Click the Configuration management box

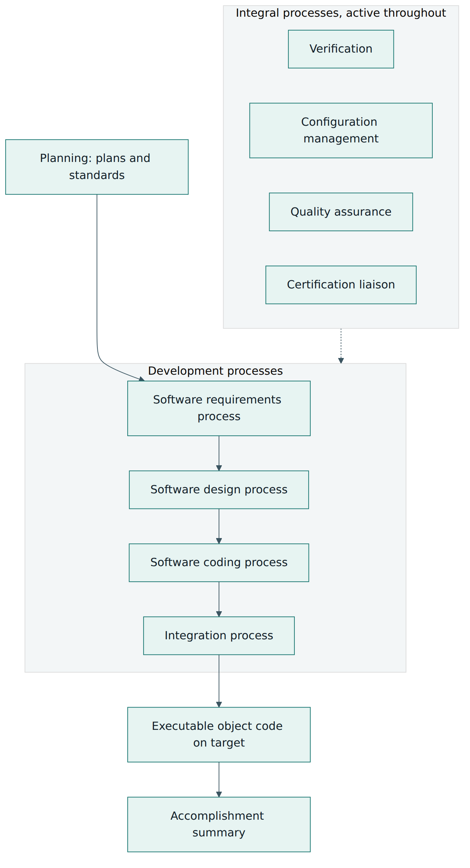tap(341, 130)
